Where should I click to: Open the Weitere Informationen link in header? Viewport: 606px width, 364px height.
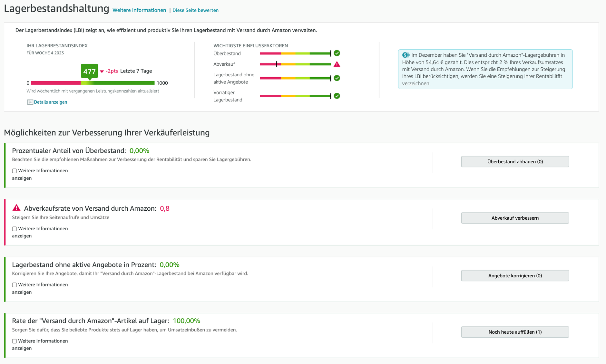(x=139, y=10)
